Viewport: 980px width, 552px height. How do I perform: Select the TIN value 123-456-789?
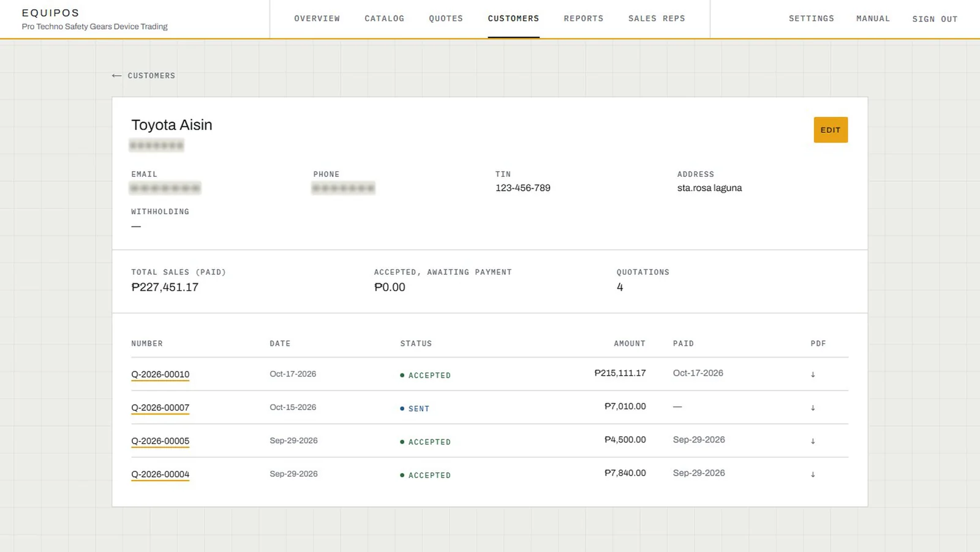[x=523, y=188]
